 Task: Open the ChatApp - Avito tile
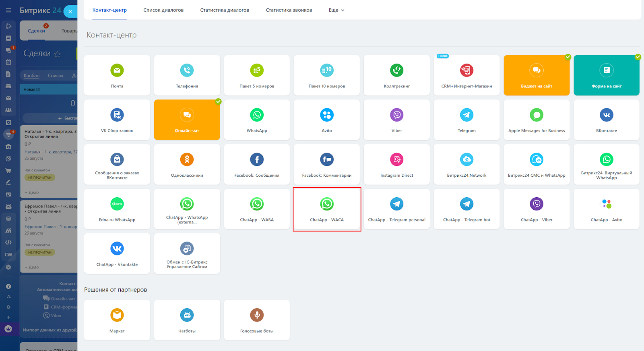click(x=607, y=209)
